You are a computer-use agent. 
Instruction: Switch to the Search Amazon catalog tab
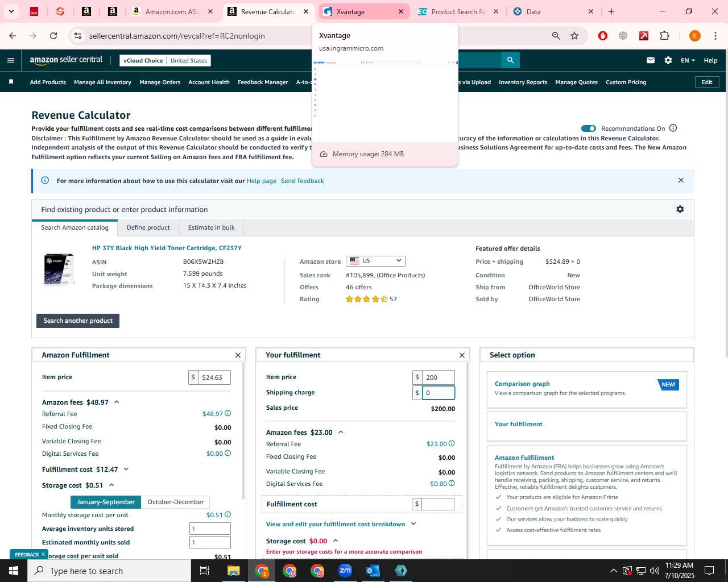point(75,227)
